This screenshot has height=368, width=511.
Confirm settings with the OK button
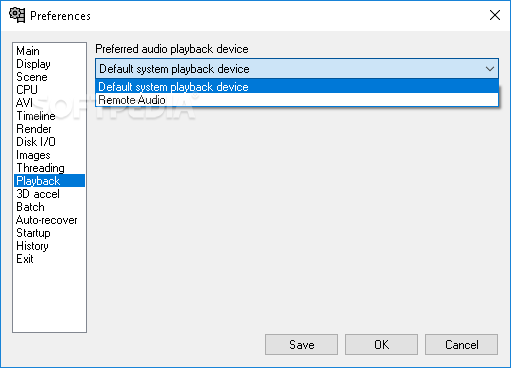click(381, 345)
